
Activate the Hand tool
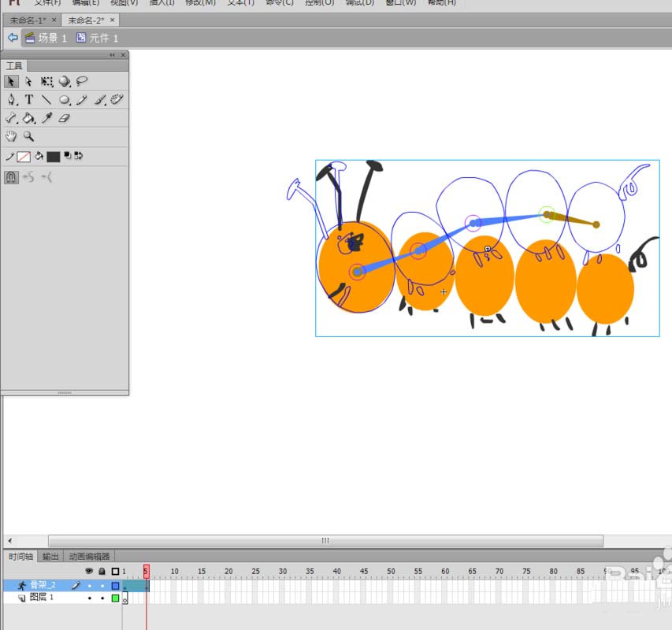point(11,136)
